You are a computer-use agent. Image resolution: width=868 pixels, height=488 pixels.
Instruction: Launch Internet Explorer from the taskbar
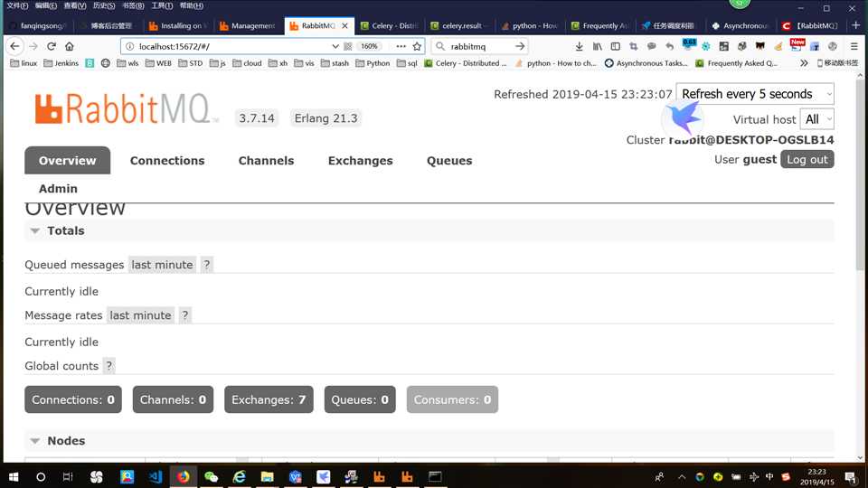tap(239, 476)
